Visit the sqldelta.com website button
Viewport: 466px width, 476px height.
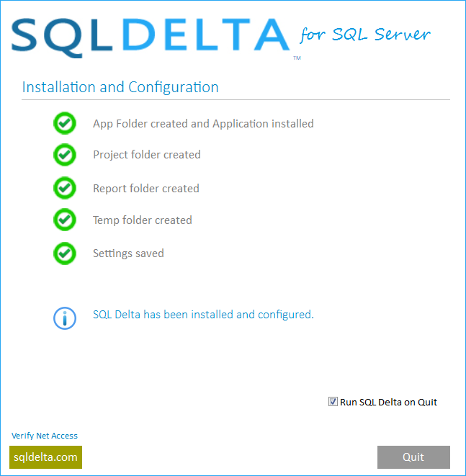pos(46,457)
